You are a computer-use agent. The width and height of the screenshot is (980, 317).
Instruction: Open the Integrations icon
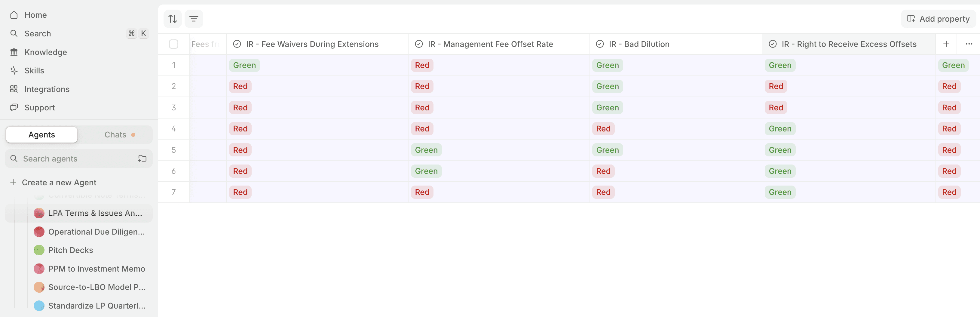click(14, 89)
